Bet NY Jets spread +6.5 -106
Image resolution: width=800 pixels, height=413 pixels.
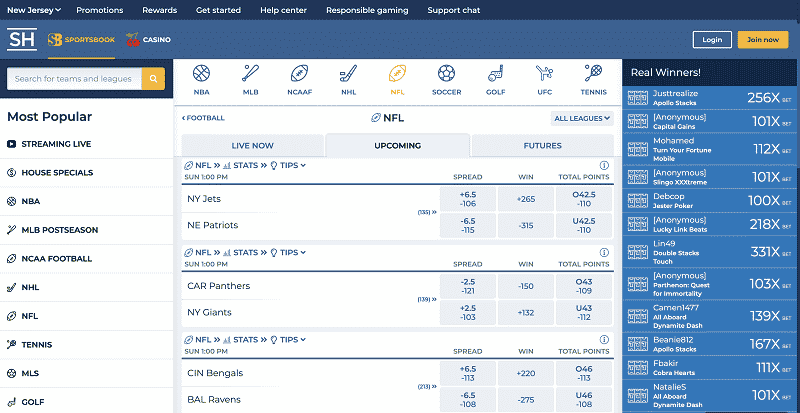click(468, 199)
